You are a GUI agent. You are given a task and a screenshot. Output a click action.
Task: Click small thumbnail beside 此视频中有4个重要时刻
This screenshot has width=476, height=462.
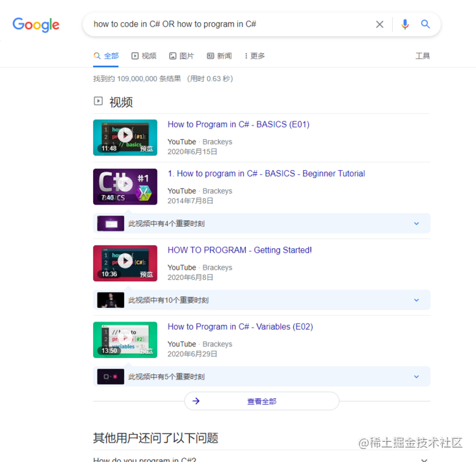tap(111, 224)
